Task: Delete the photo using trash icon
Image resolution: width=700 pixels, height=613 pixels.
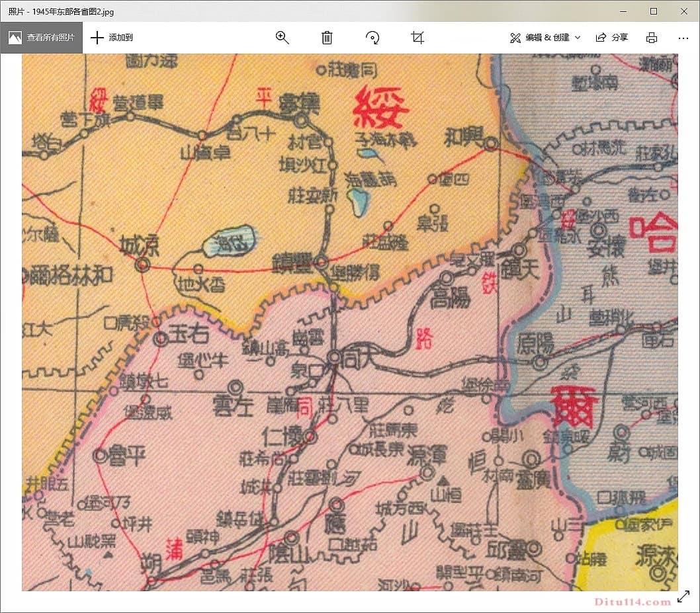Action: (x=327, y=38)
